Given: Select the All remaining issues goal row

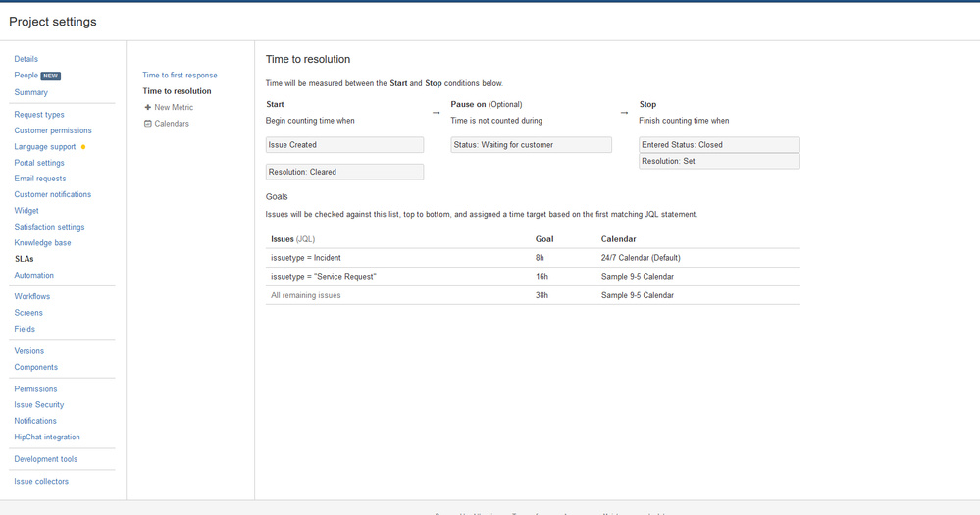Looking at the screenshot, I should pos(533,295).
